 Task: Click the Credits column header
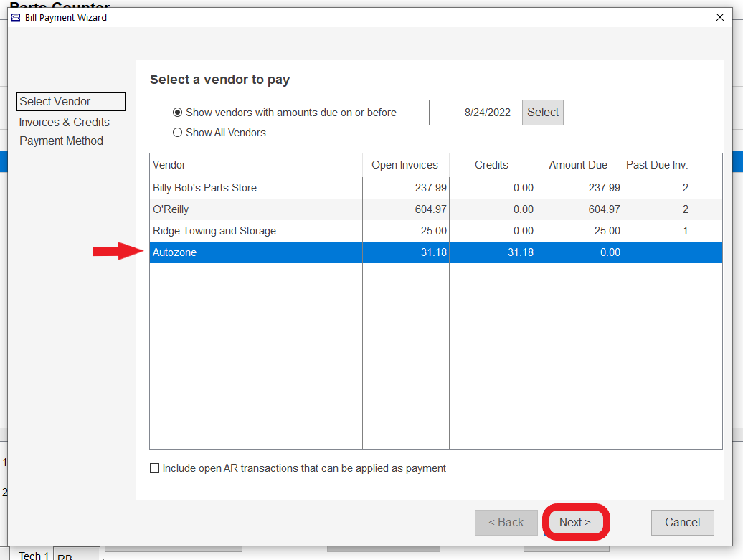click(492, 165)
